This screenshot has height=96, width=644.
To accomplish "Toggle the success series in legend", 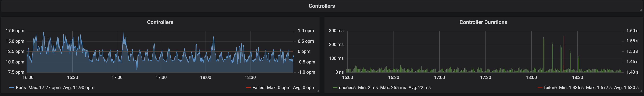I will click(347, 87).
